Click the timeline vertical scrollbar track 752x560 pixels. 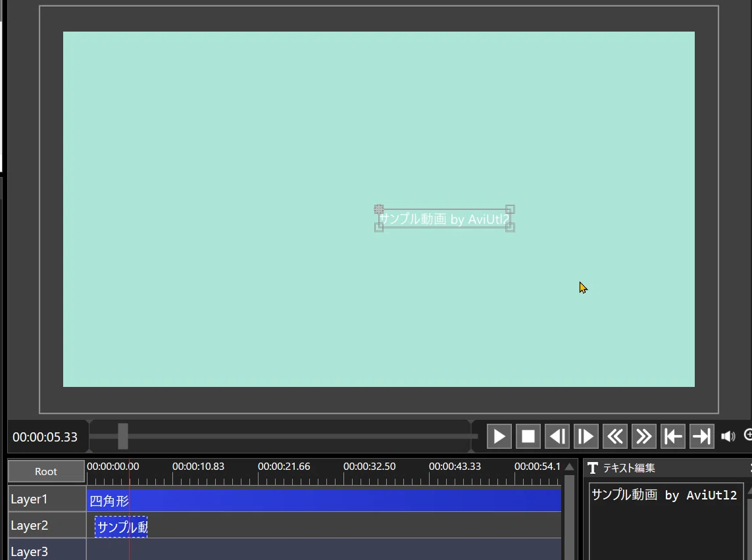coord(569,517)
